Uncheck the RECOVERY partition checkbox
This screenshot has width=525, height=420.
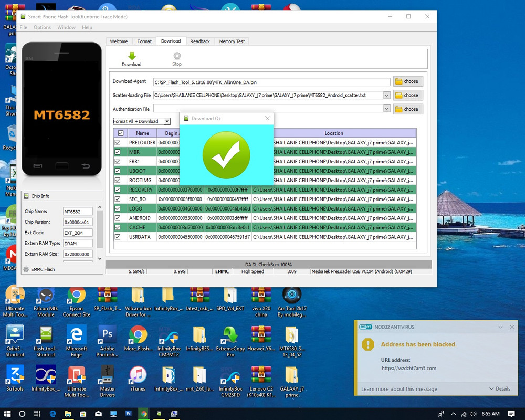(x=118, y=190)
